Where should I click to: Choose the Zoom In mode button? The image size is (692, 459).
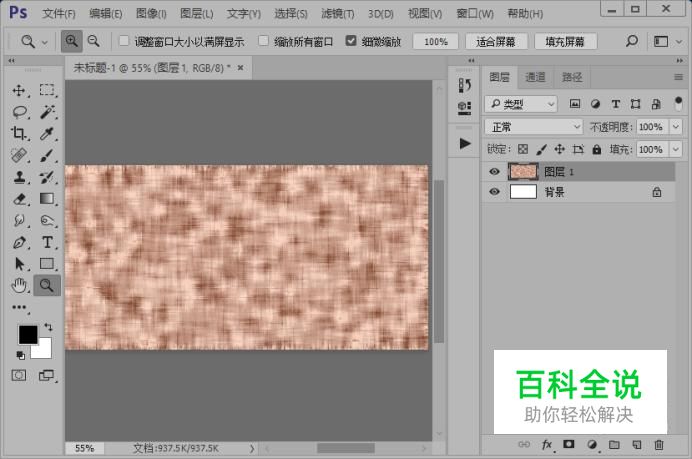71,41
